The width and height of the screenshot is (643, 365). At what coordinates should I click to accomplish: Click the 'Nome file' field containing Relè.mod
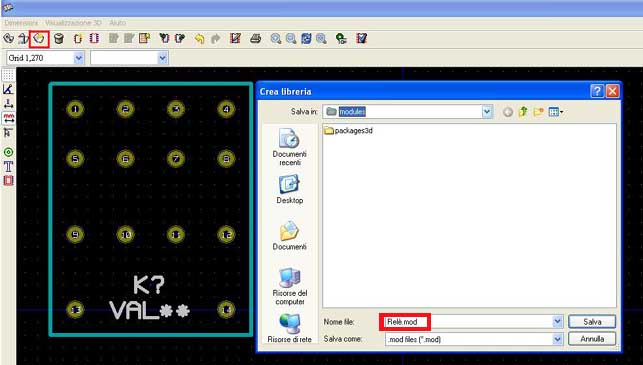pyautogui.click(x=473, y=322)
